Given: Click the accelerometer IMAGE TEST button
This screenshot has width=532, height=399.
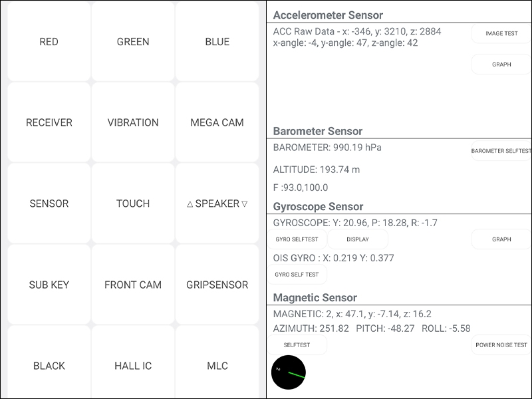Looking at the screenshot, I should click(x=501, y=33).
